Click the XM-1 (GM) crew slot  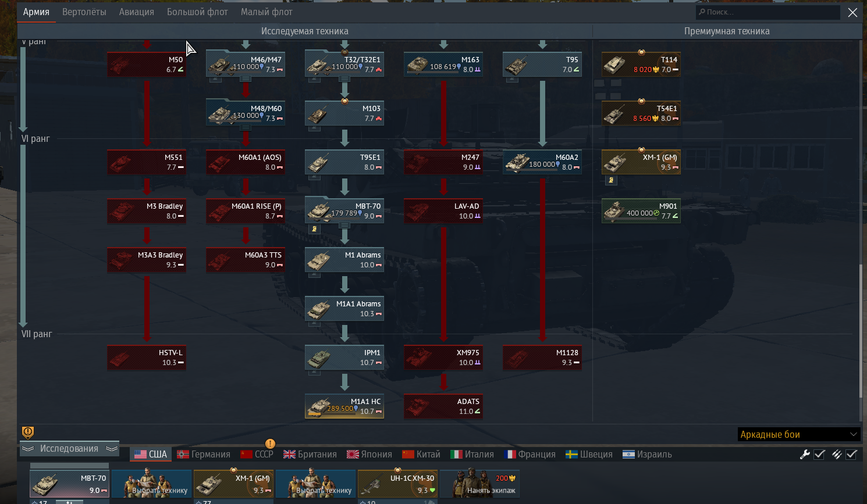pos(233,484)
